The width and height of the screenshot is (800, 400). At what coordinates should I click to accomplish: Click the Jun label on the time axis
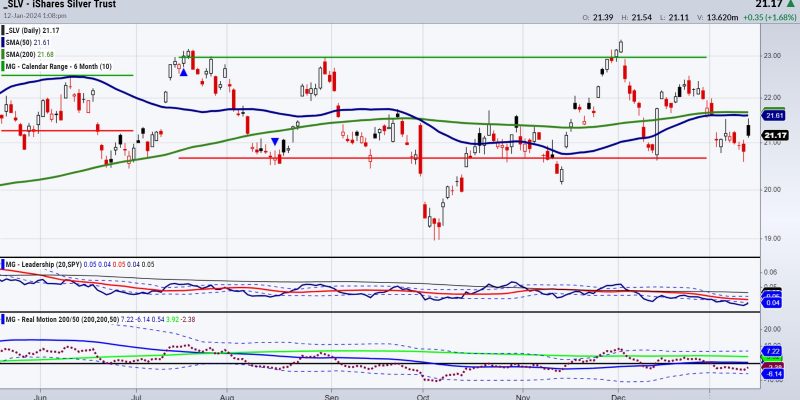[42, 395]
